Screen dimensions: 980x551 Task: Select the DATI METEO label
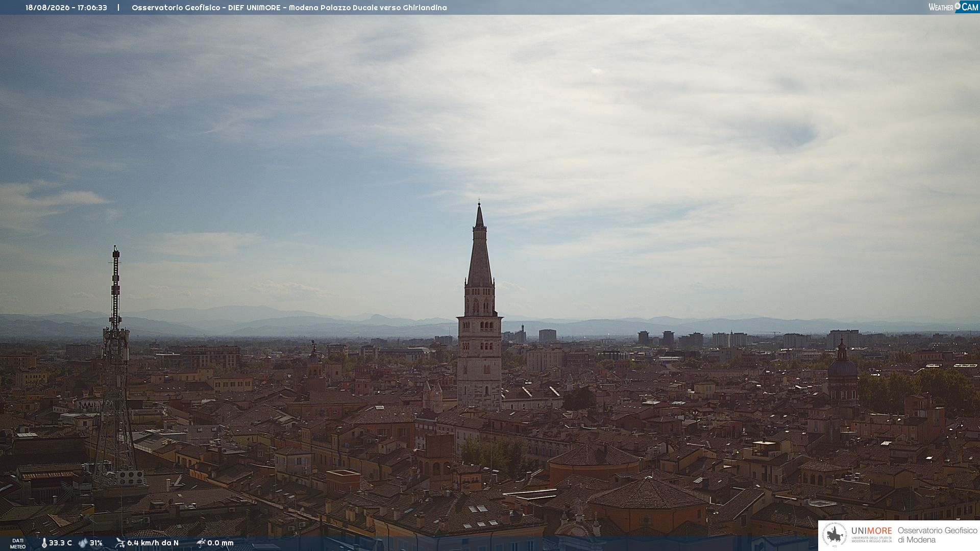click(18, 543)
